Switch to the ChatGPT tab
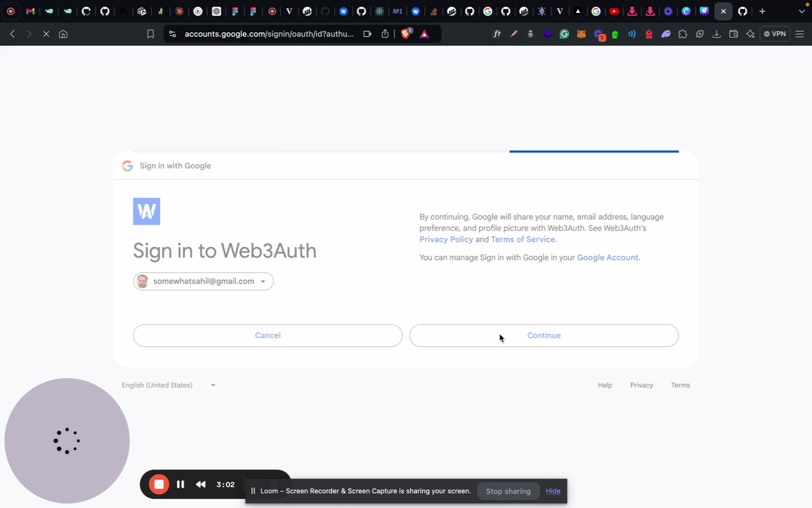 click(217, 11)
